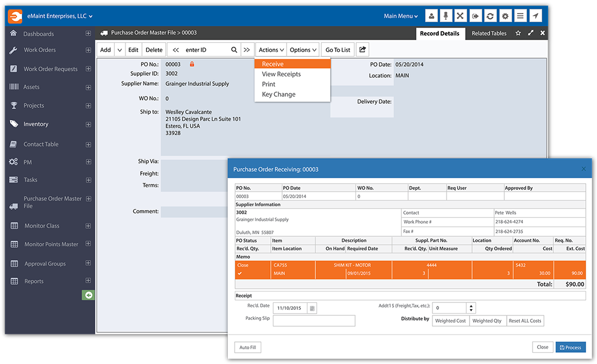Click the Purchase Order truck icon in sidebar
597x364 pixels.
(x=14, y=206)
